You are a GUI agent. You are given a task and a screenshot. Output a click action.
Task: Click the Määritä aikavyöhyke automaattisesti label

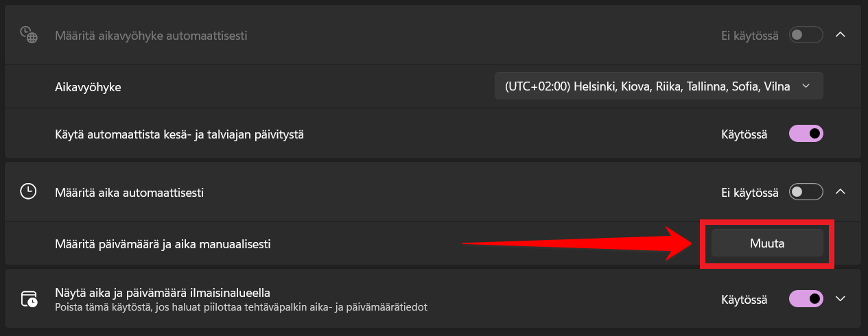[151, 35]
